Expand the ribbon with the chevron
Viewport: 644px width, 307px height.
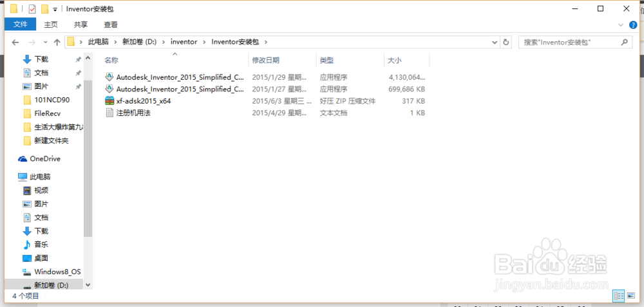[x=621, y=25]
